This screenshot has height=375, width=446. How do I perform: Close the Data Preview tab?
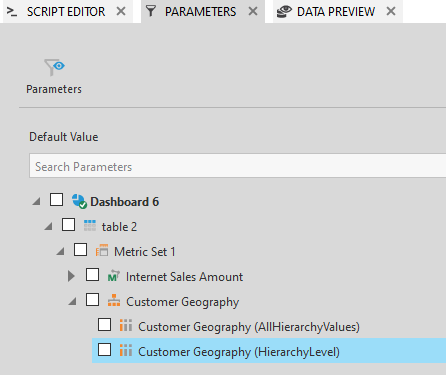(391, 12)
